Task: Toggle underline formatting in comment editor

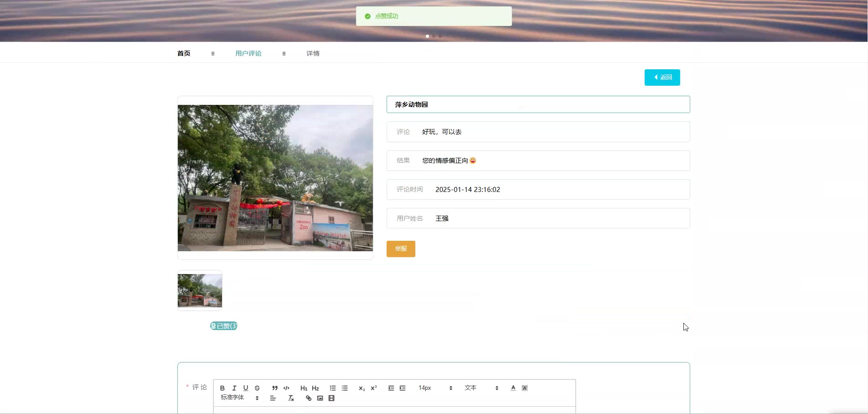Action: click(x=246, y=388)
